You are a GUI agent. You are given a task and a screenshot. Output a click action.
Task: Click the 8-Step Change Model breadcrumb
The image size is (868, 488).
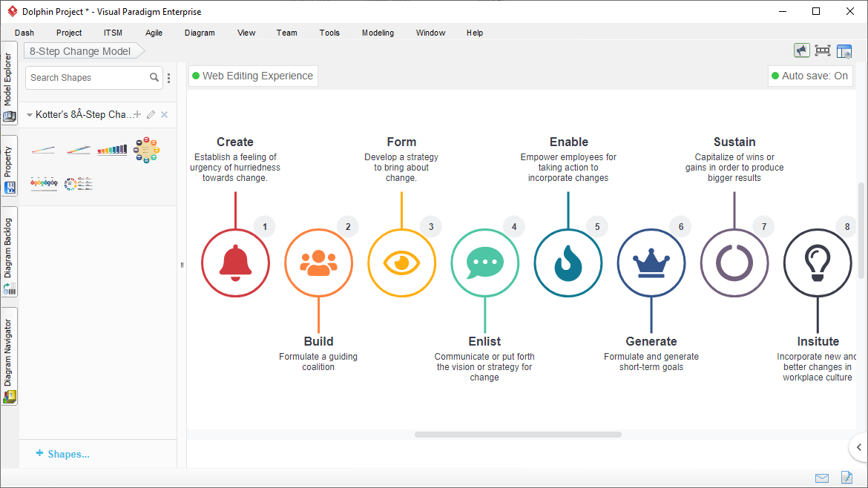(79, 51)
